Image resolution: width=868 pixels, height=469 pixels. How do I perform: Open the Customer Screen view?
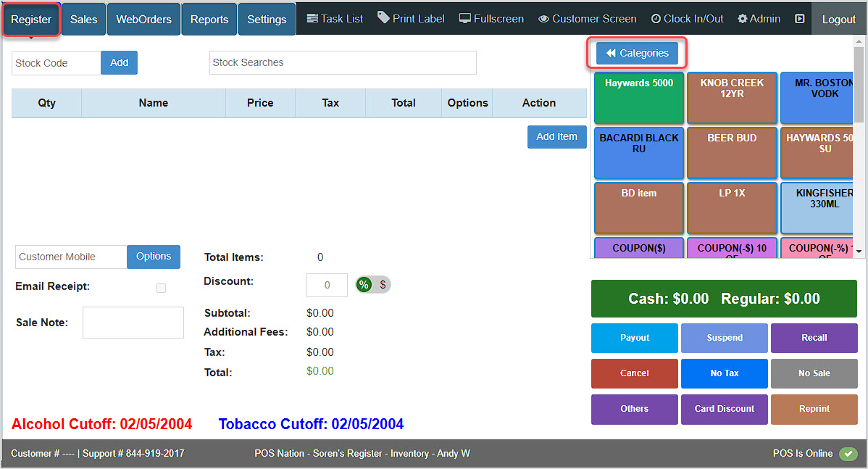coord(587,18)
